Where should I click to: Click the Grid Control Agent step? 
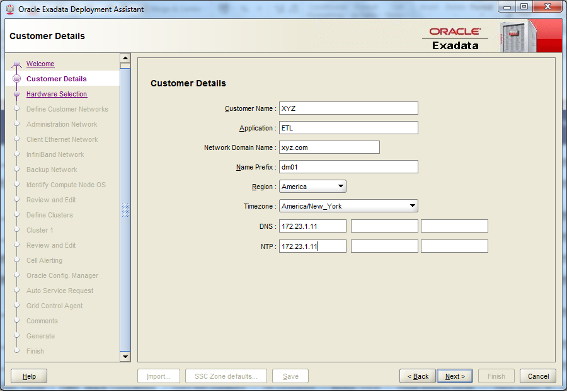point(55,306)
